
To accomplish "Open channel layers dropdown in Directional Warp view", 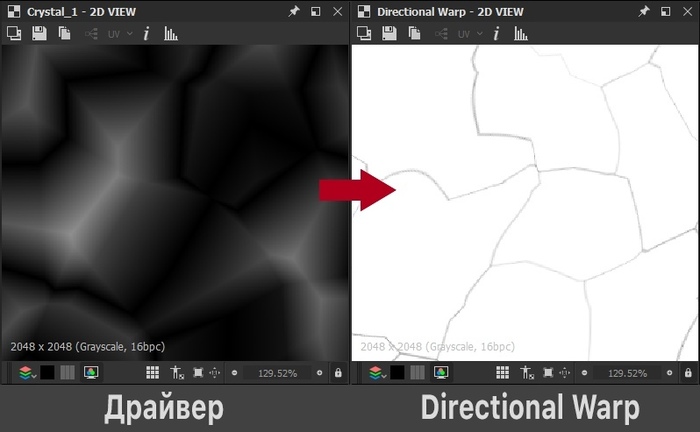I will [x=376, y=373].
